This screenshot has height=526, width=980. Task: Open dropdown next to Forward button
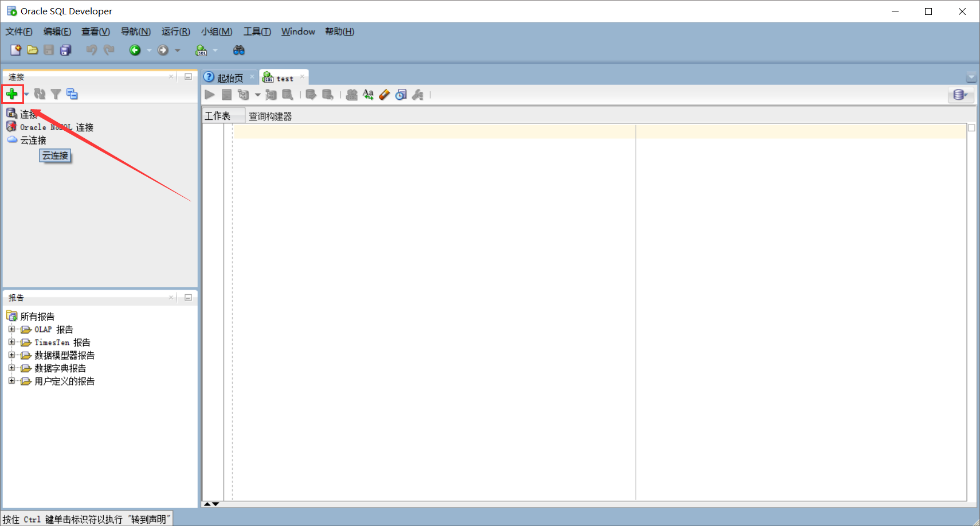(x=178, y=50)
